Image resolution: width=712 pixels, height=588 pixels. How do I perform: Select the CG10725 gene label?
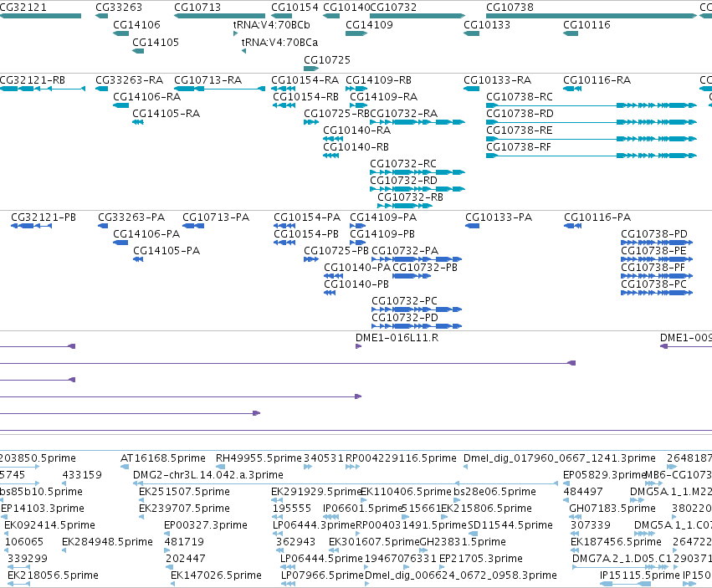pyautogui.click(x=327, y=60)
